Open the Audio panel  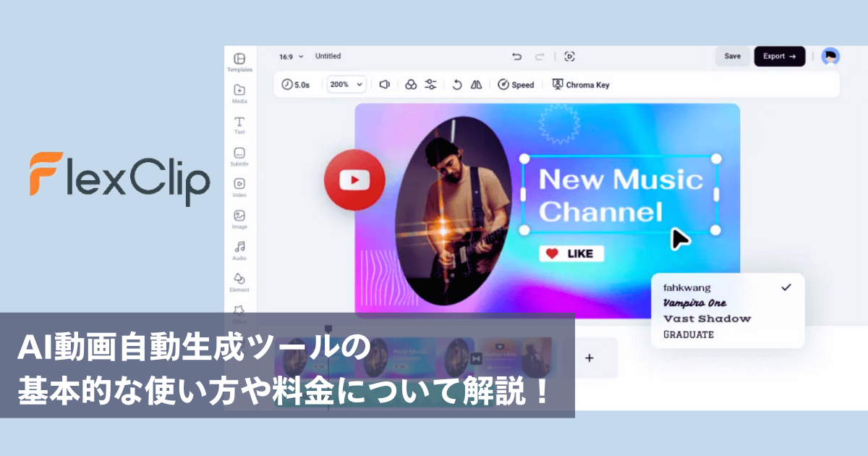(239, 250)
